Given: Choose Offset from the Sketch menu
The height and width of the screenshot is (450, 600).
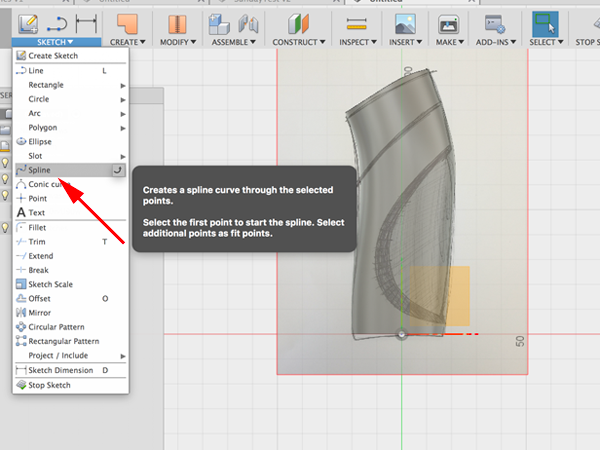Looking at the screenshot, I should (x=70, y=298).
